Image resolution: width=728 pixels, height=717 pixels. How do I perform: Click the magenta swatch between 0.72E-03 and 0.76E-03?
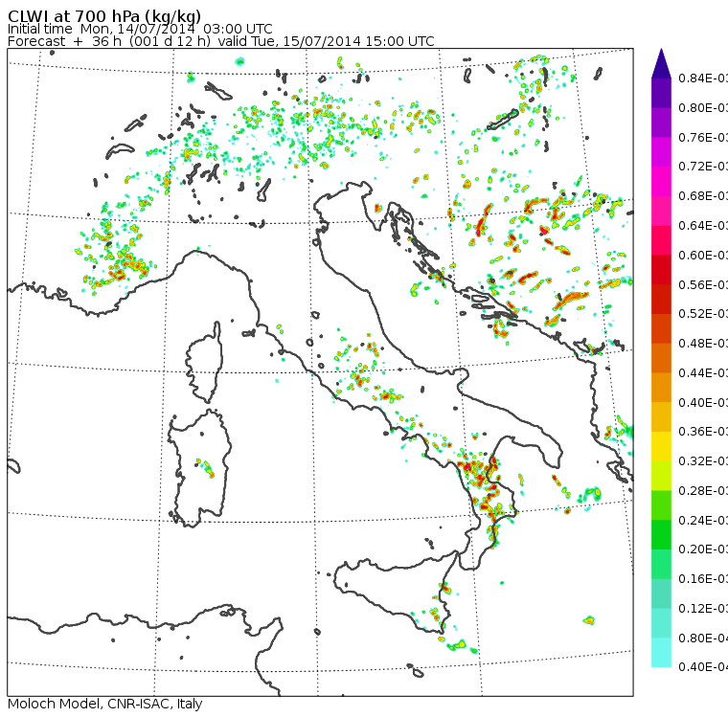(x=661, y=152)
